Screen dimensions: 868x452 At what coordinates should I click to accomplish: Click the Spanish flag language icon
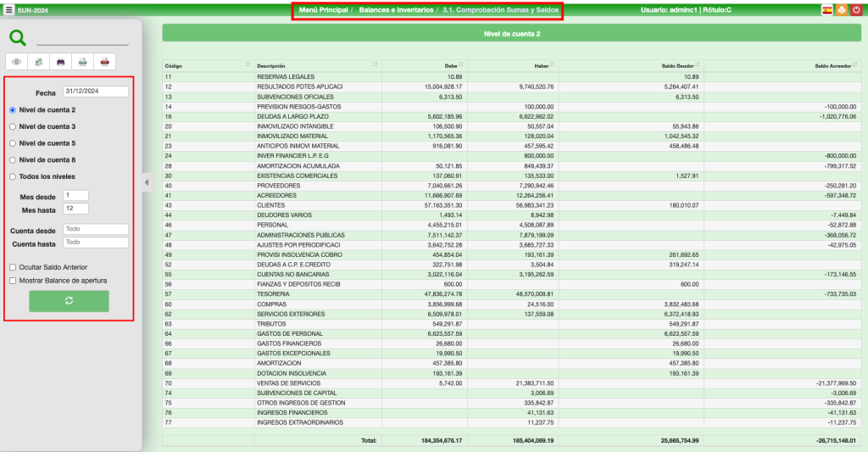pyautogui.click(x=826, y=10)
